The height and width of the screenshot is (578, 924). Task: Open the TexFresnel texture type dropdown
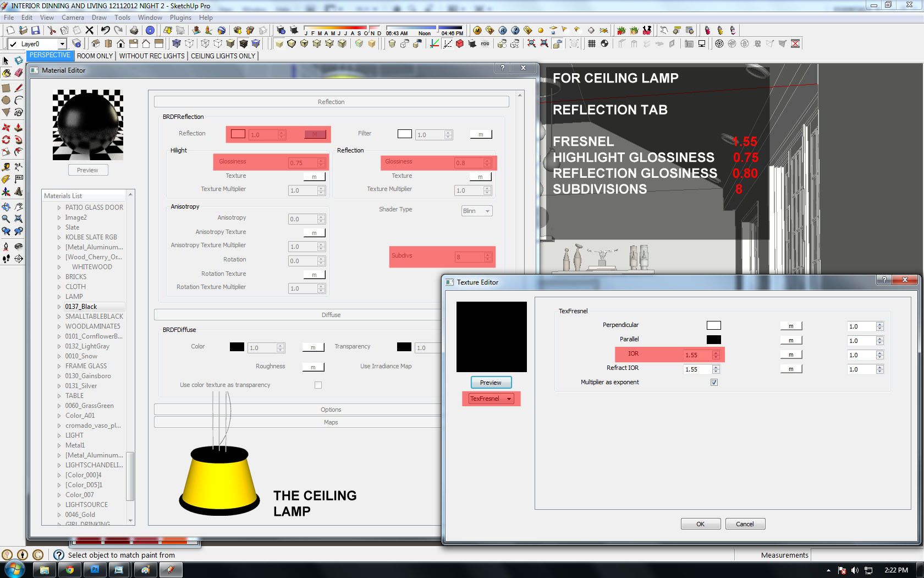pos(491,399)
